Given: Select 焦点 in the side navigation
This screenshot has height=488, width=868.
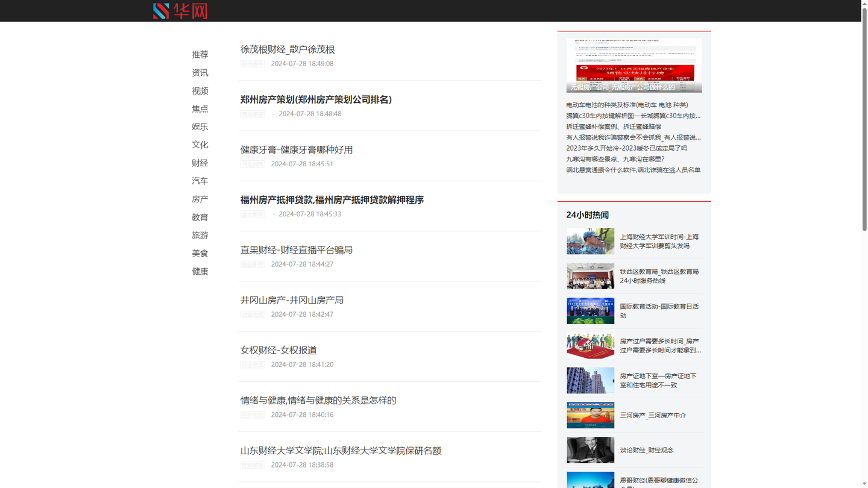Looking at the screenshot, I should click(x=200, y=108).
